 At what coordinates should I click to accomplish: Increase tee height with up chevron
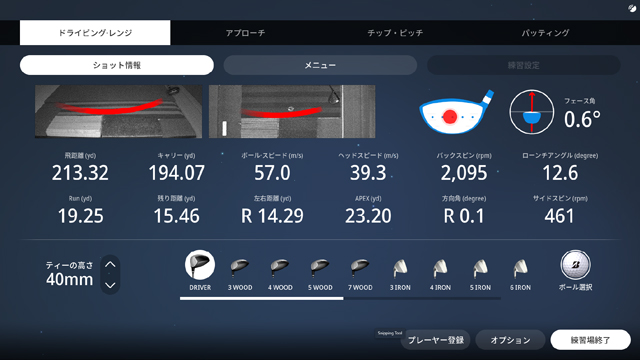pyautogui.click(x=110, y=264)
